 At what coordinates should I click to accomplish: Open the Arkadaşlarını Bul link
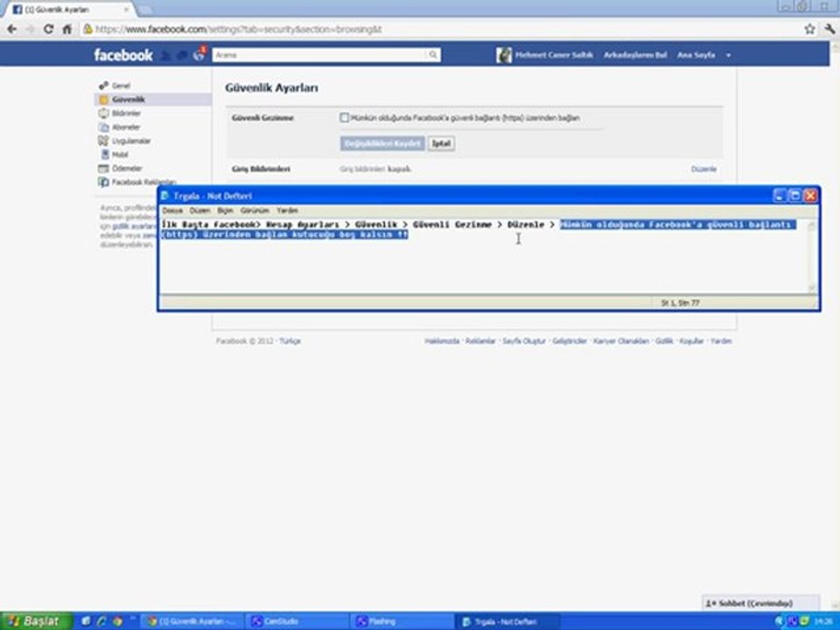point(635,55)
